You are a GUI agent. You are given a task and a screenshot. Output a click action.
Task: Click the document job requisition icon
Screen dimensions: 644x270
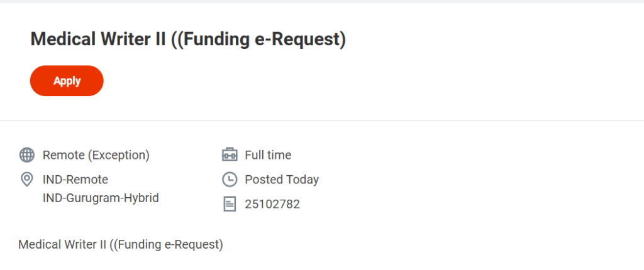230,204
